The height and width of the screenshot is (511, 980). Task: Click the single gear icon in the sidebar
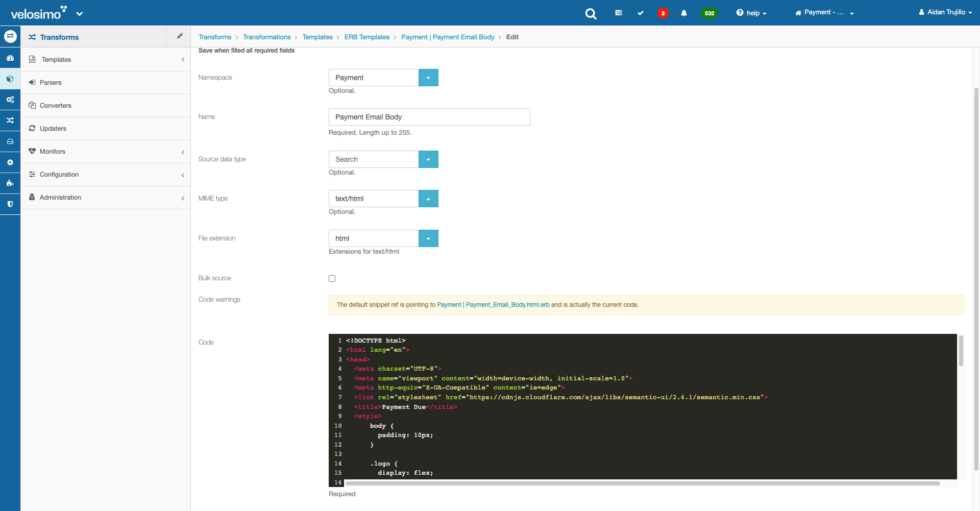tap(10, 162)
